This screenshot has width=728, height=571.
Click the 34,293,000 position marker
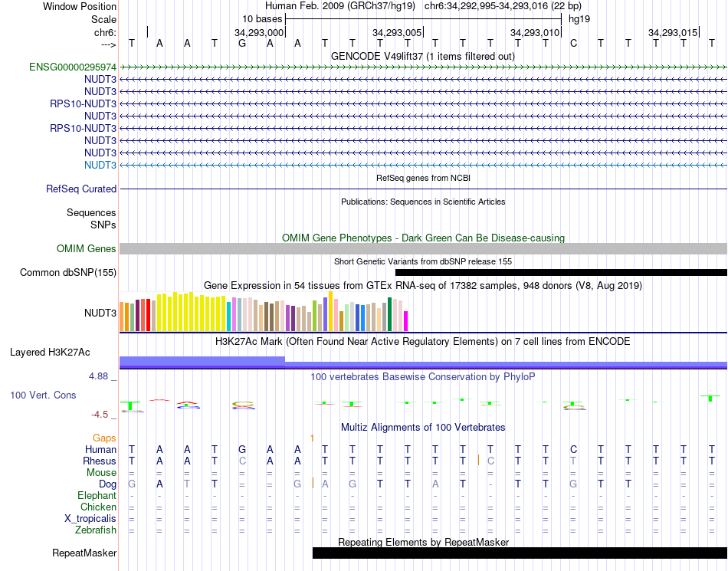pyautogui.click(x=258, y=32)
